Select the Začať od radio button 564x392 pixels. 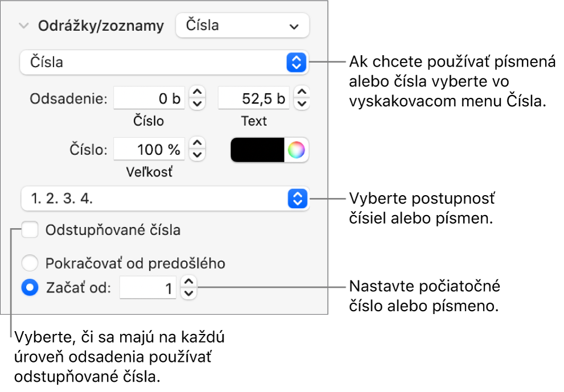[29, 288]
